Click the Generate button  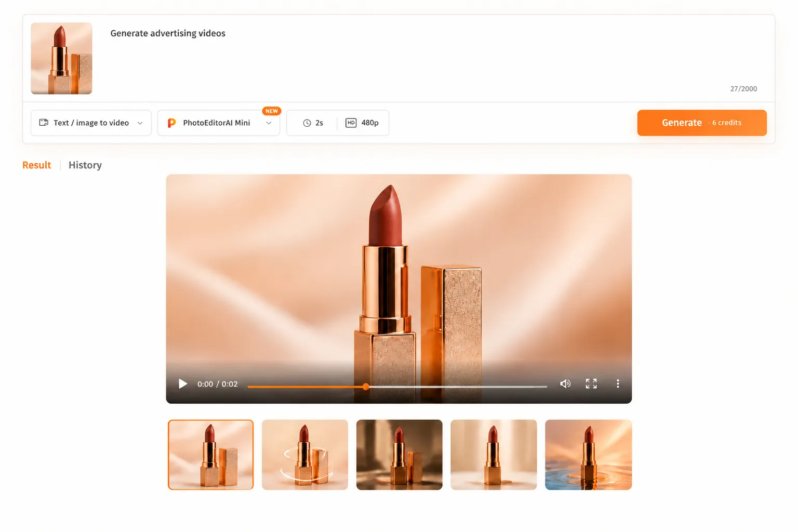pos(702,123)
